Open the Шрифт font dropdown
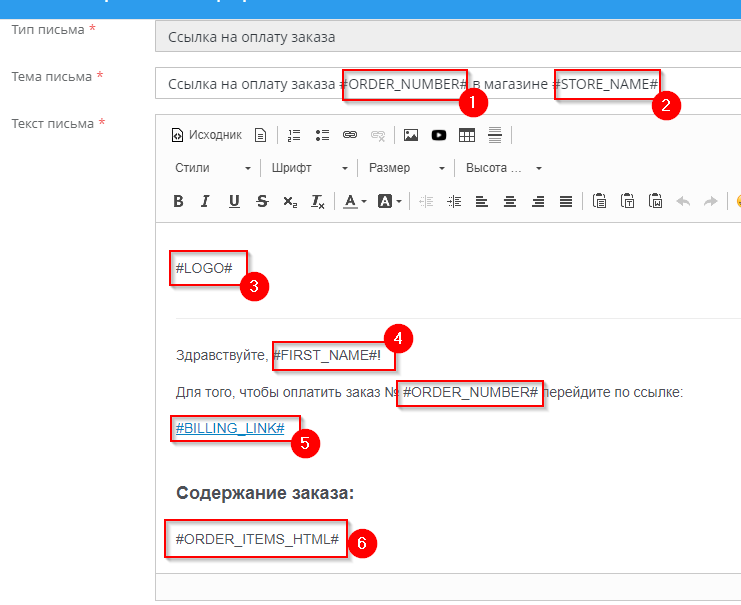This screenshot has height=605, width=741. click(x=310, y=168)
